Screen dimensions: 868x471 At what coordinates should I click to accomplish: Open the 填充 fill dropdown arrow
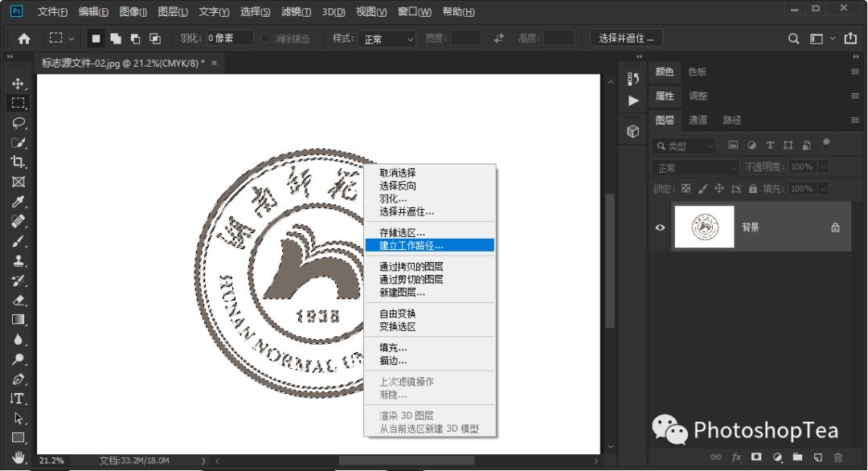tap(824, 189)
